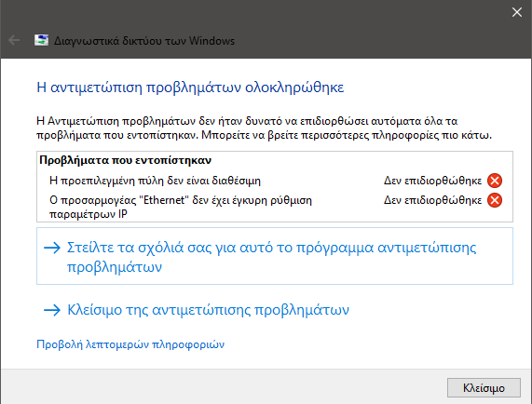Viewport: 532px width, 404px height.
Task: Close the dialog with the X button
Action: point(517,12)
